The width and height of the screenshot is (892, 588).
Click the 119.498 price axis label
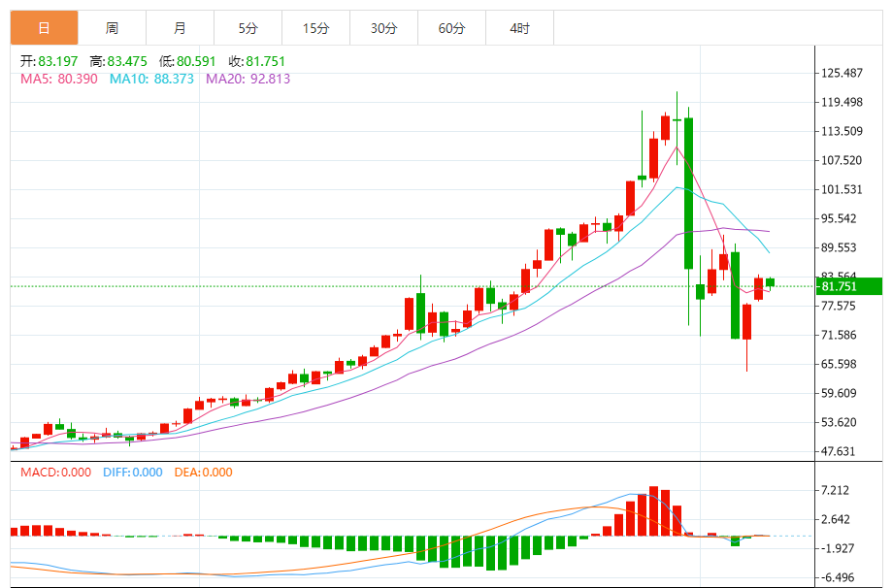pyautogui.click(x=842, y=102)
